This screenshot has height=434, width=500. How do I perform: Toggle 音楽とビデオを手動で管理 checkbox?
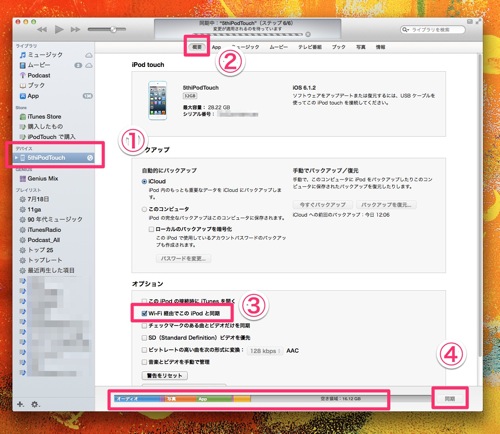click(144, 362)
